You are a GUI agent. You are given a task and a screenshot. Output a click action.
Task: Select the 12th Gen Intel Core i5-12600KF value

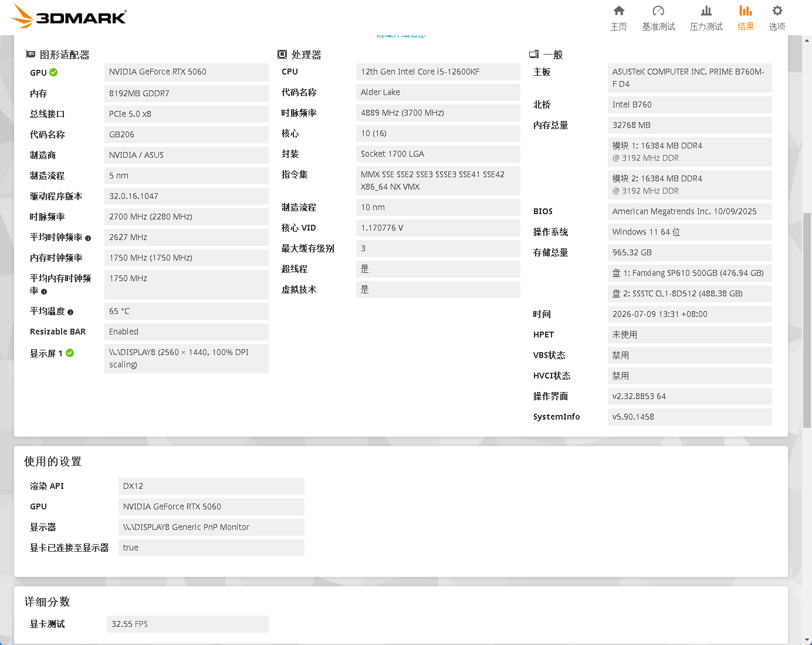click(x=438, y=72)
